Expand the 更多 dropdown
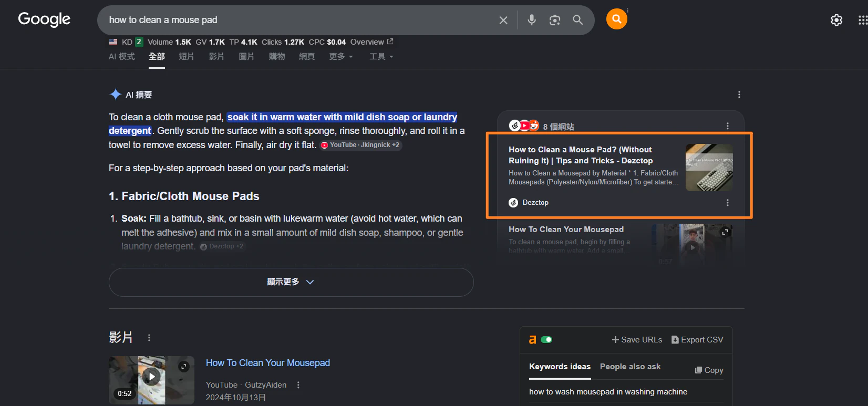 [x=341, y=57]
